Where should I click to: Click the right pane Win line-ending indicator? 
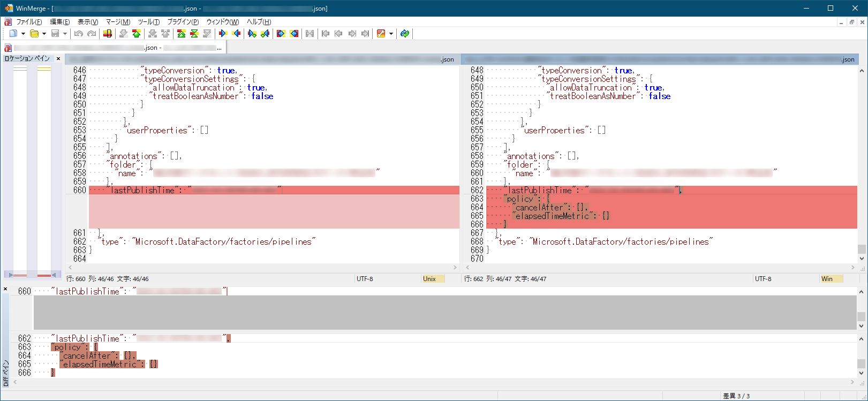(x=831, y=279)
